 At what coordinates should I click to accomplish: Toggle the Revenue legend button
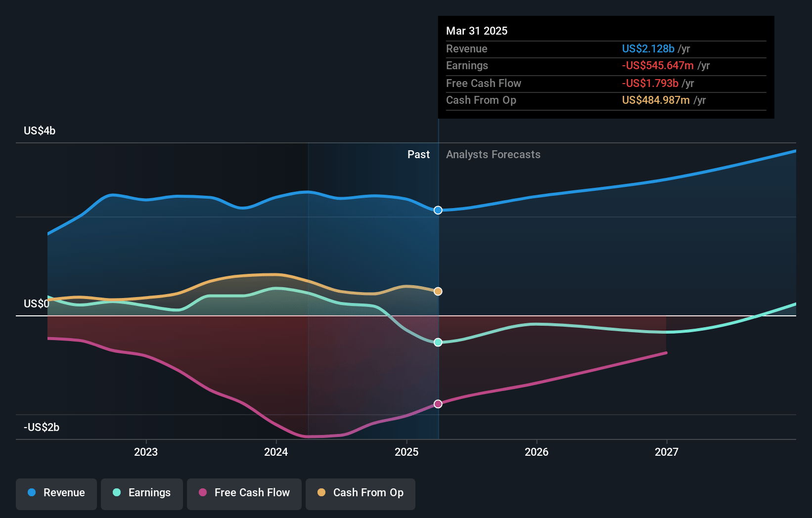click(x=56, y=494)
